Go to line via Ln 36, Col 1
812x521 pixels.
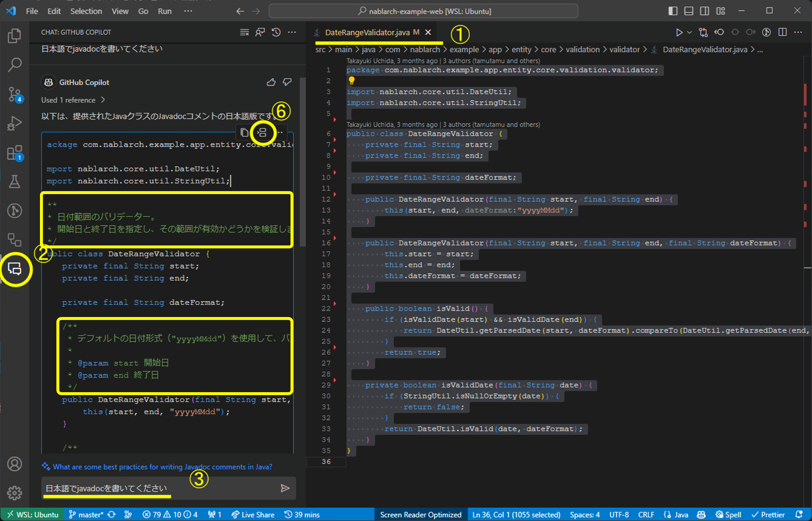516,514
